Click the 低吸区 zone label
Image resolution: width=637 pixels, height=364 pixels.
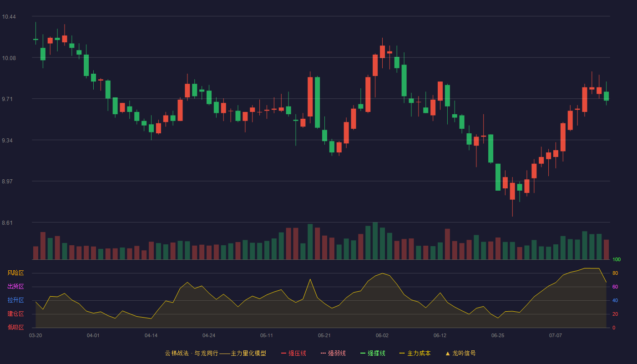point(15,327)
